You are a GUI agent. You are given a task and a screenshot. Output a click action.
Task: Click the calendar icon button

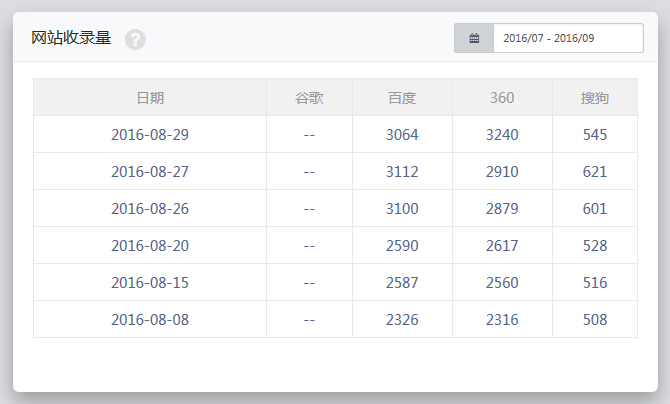(474, 38)
